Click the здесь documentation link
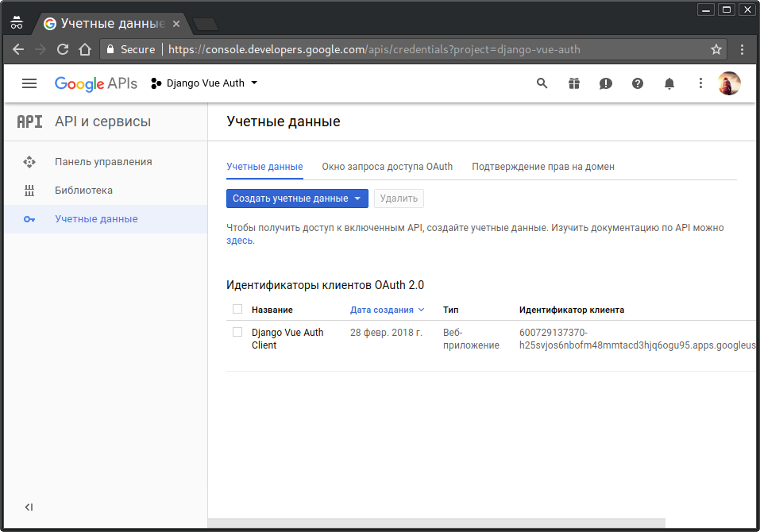Screen dimensions: 760x532 [240, 241]
